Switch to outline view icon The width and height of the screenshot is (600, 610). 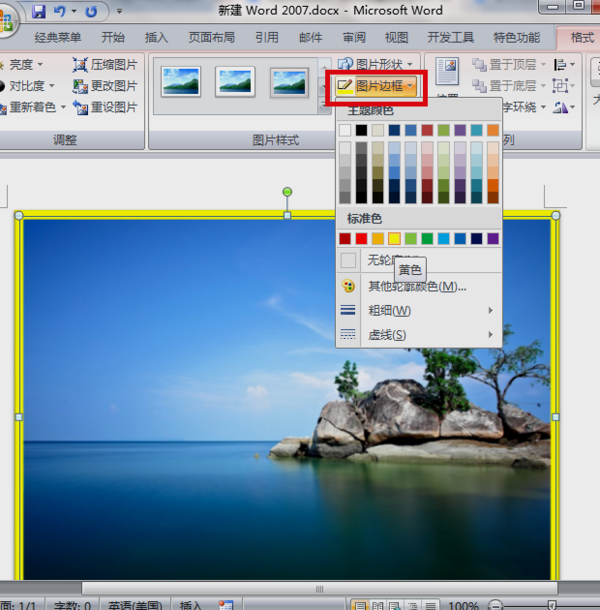point(412,605)
